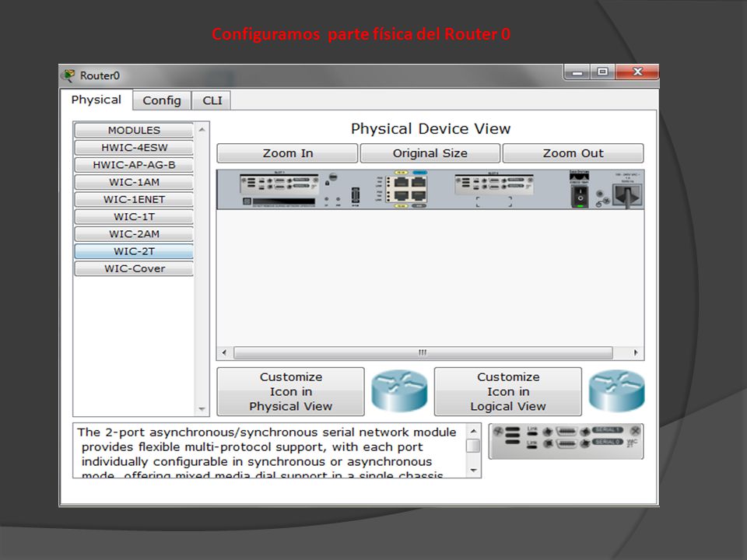This screenshot has height=560, width=747.
Task: Maximize the Router0 window
Action: pyautogui.click(x=602, y=72)
